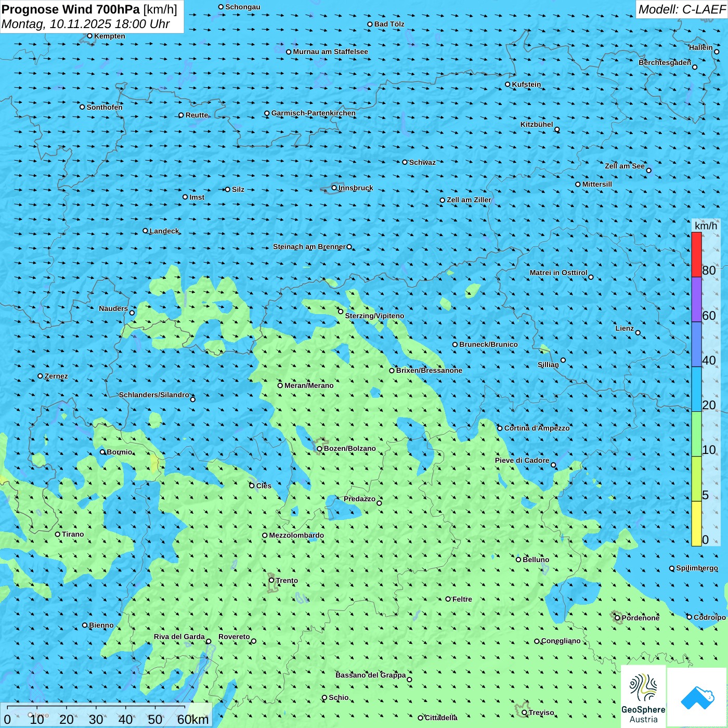Click the 'Schlanders/Silandro' label
Screen dimensions: 728x728
[154, 395]
